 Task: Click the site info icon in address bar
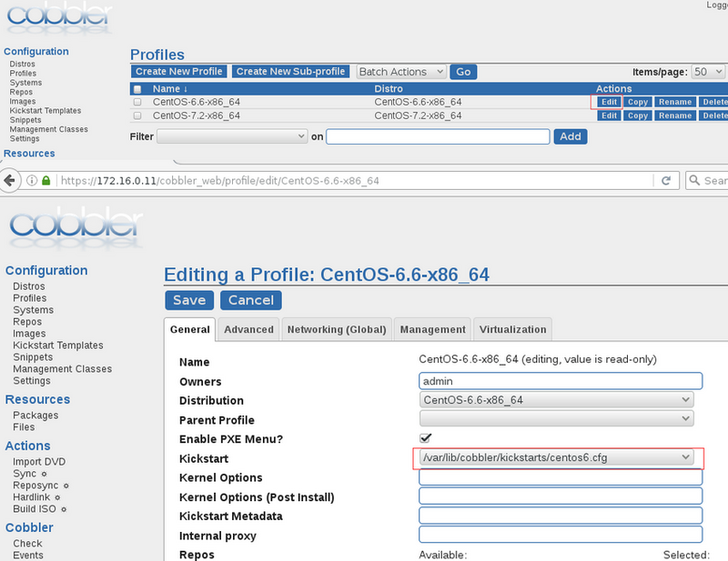[x=32, y=181]
